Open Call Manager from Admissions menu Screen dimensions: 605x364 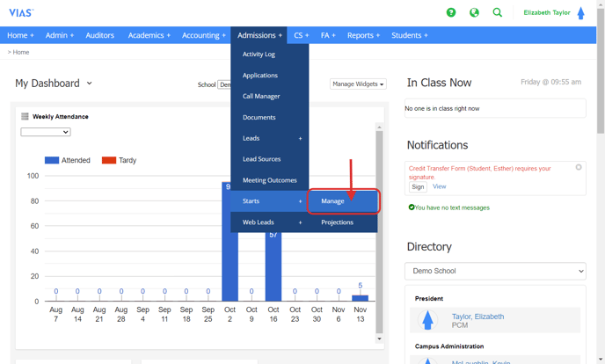pyautogui.click(x=261, y=96)
